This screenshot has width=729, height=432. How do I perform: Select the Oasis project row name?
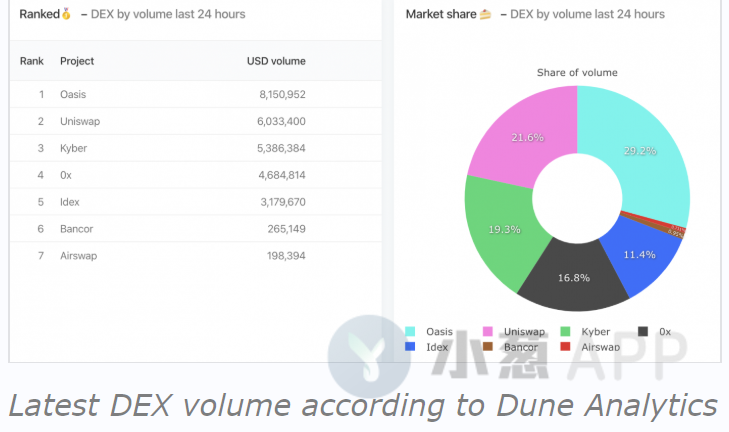73,94
